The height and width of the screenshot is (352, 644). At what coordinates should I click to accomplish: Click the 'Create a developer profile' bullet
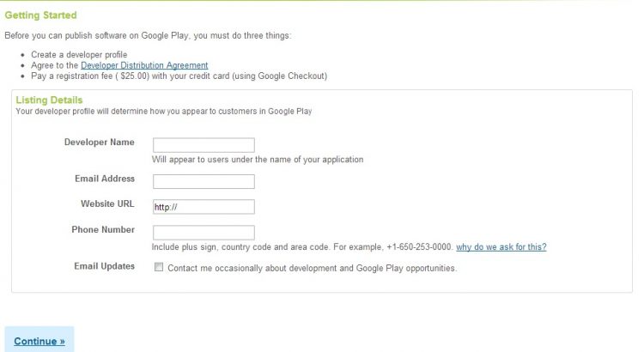pos(79,55)
